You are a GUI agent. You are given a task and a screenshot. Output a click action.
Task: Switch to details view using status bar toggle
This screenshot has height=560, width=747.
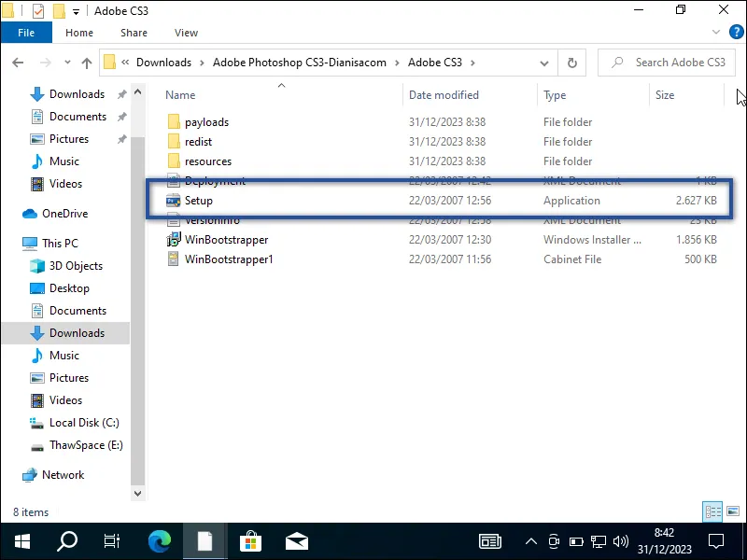point(711,511)
